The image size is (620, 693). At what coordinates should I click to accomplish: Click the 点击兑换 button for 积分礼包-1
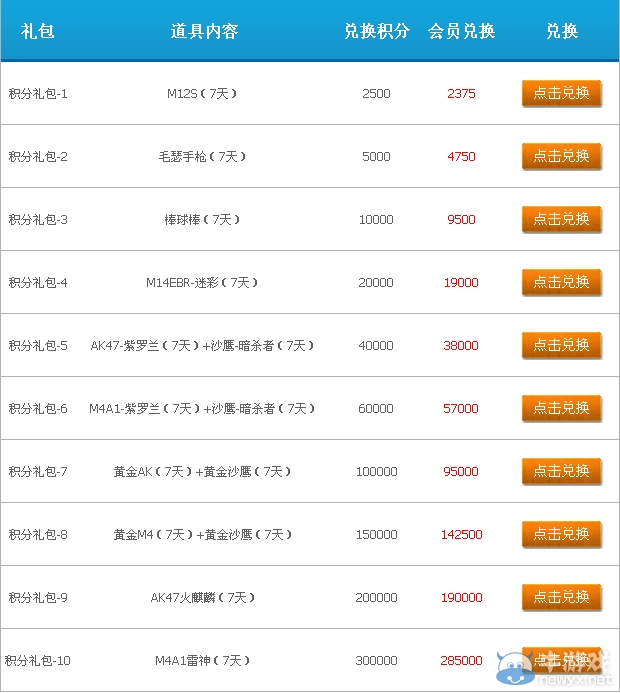[561, 93]
